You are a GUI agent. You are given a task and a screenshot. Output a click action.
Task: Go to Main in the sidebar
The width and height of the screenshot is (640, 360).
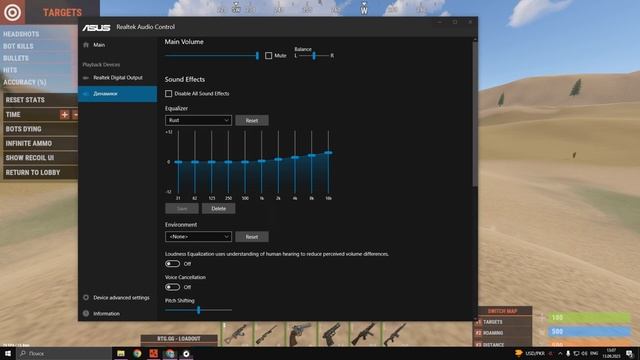(x=99, y=45)
